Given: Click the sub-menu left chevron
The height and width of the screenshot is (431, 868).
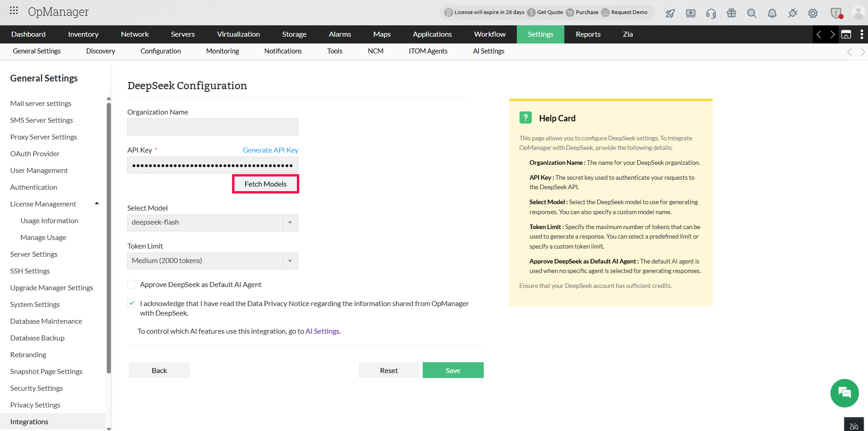Looking at the screenshot, I should (849, 52).
